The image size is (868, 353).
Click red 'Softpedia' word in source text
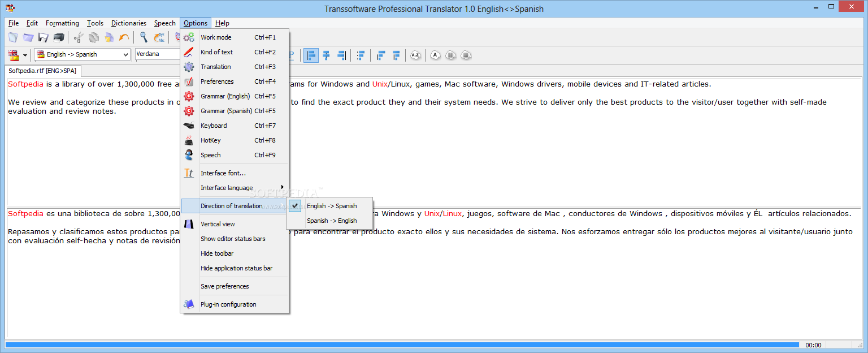26,84
